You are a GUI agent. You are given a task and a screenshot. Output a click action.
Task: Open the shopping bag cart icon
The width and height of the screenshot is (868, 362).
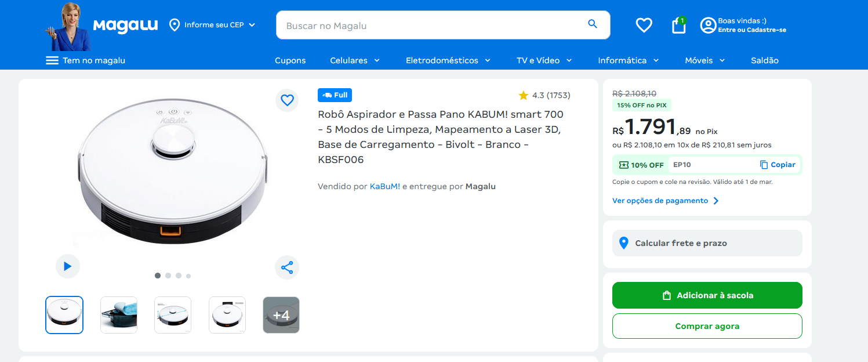point(678,25)
